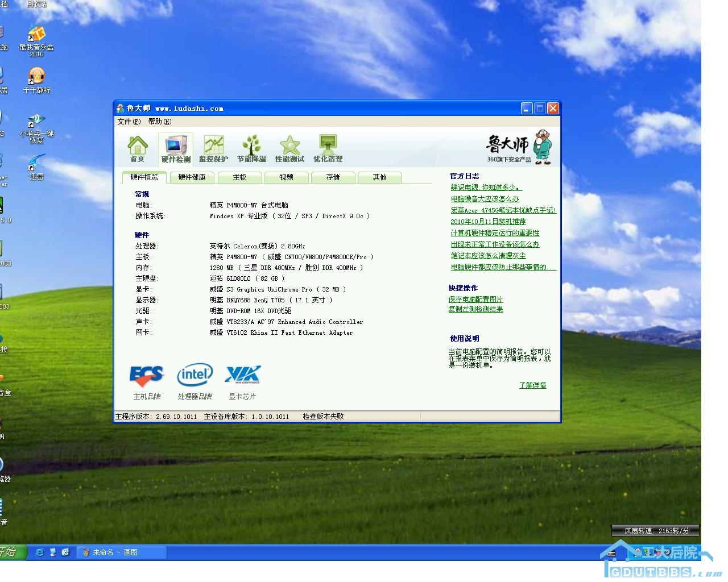Viewport: 728px width, 582px height.
Task: Click the 优化清理 optimize cleanup icon
Action: (x=328, y=149)
